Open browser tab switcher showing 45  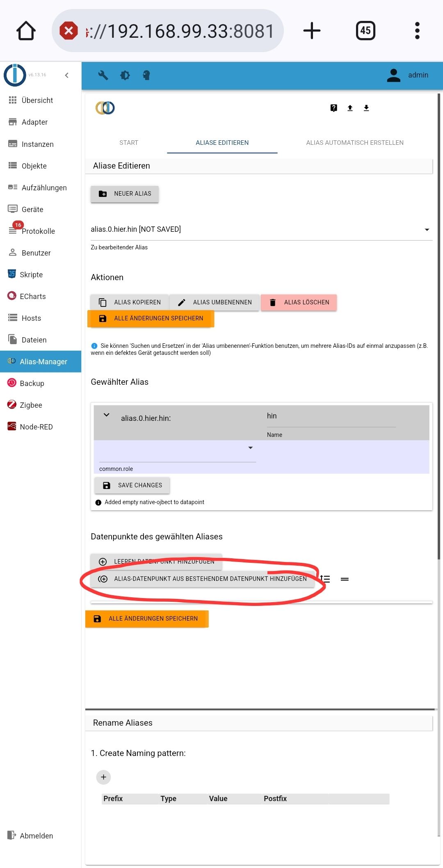(365, 30)
